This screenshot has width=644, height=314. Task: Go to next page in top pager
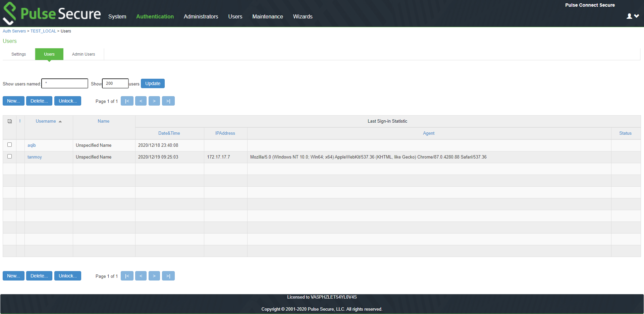tap(154, 101)
